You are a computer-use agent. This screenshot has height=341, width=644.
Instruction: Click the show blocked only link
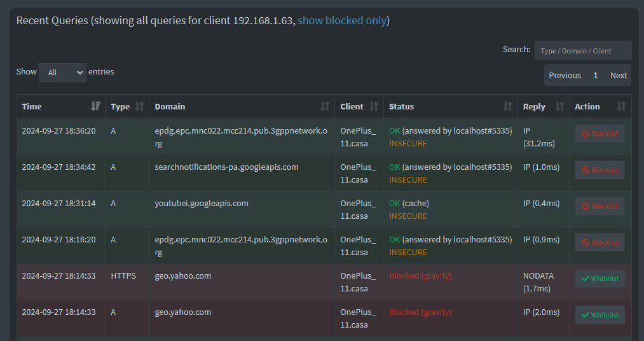[x=342, y=20]
